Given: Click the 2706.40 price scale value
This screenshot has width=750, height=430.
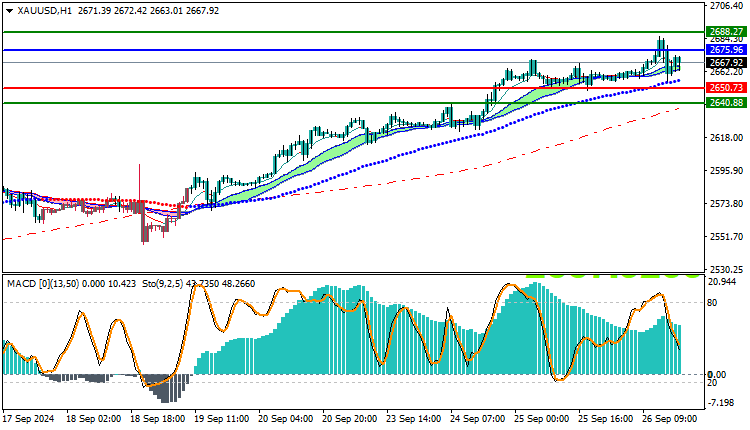Looking at the screenshot, I should 727,6.
